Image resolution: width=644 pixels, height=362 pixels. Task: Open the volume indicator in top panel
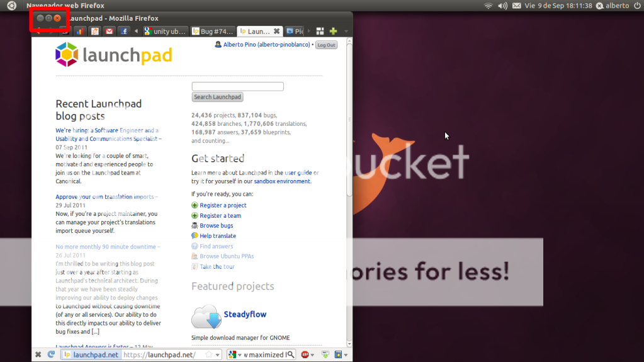click(x=502, y=6)
